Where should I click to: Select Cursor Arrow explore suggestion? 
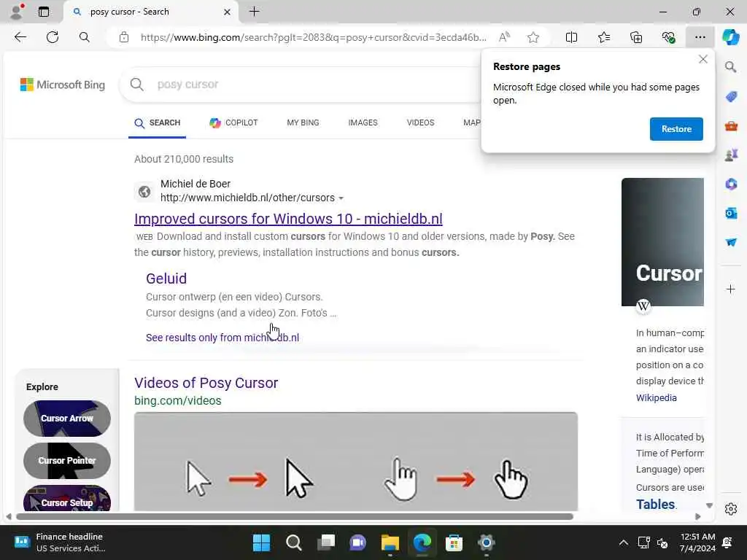[67, 418]
